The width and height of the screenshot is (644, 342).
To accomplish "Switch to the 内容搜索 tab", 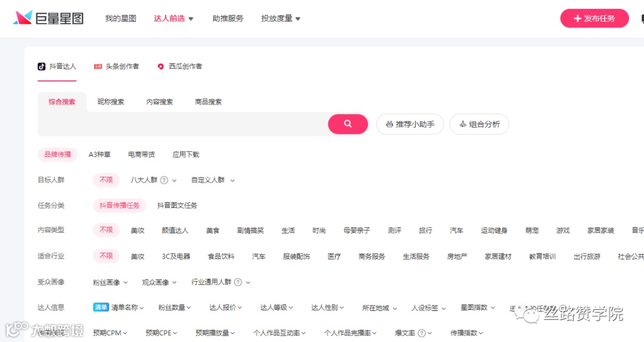I will click(160, 102).
